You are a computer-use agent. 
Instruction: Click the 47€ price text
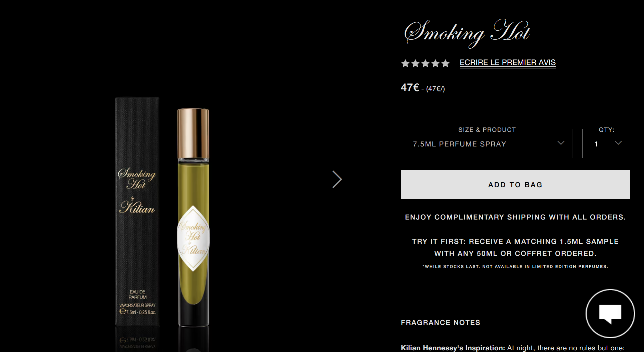(x=410, y=88)
